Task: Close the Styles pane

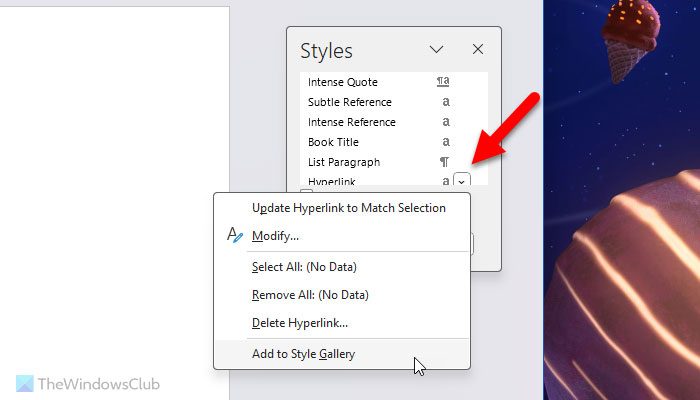Action: [477, 50]
